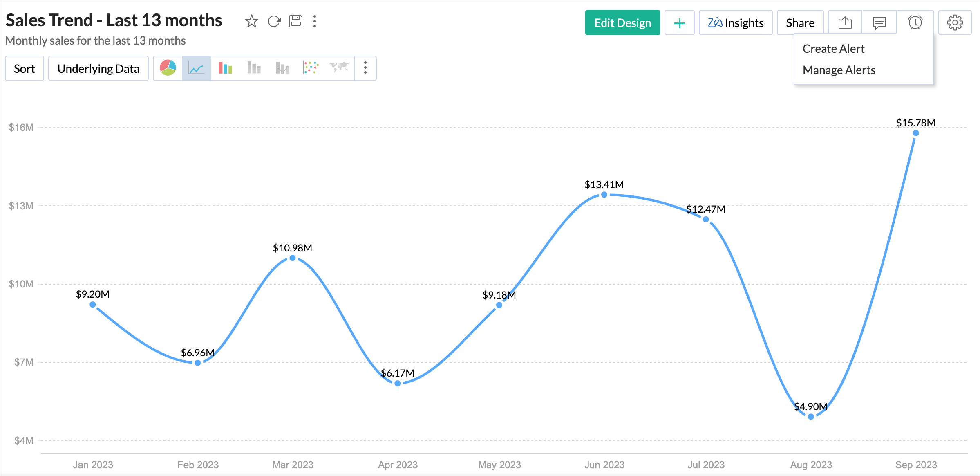The width and height of the screenshot is (980, 476).
Task: Click the Sep 2023 data point on the line
Action: pyautogui.click(x=915, y=133)
